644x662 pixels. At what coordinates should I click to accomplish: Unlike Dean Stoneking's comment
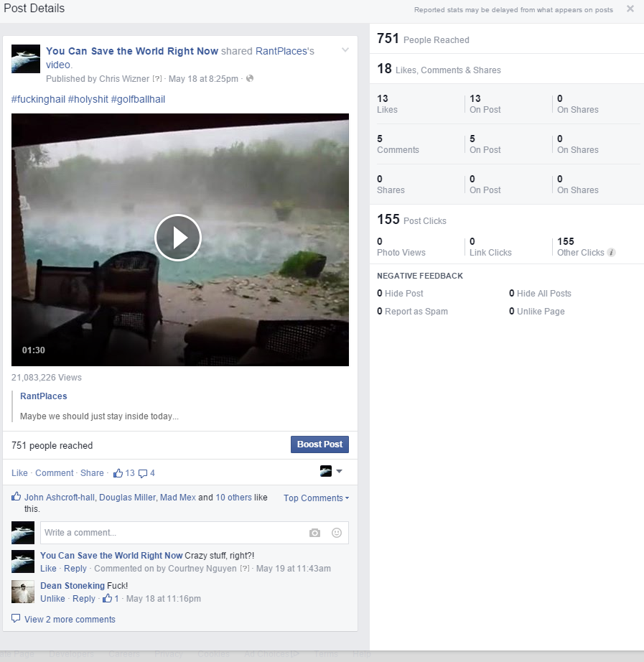point(52,599)
